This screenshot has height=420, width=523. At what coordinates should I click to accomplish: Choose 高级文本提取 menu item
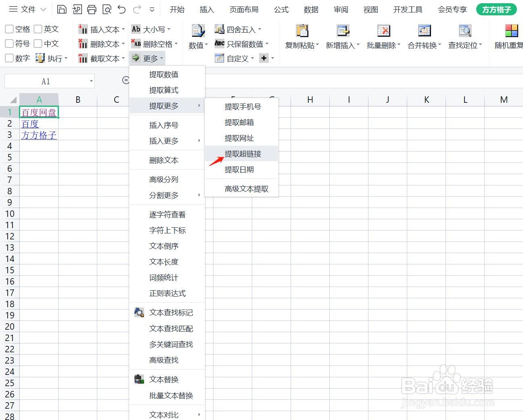tap(242, 189)
